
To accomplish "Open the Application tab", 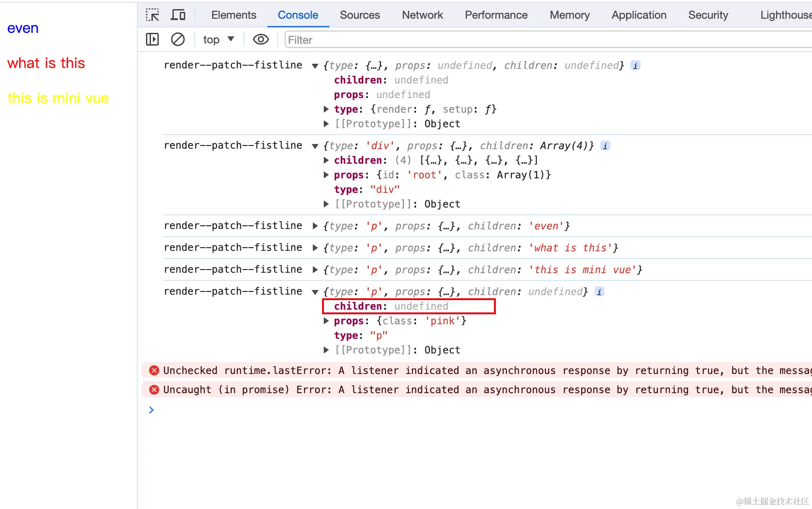I will tap(639, 15).
